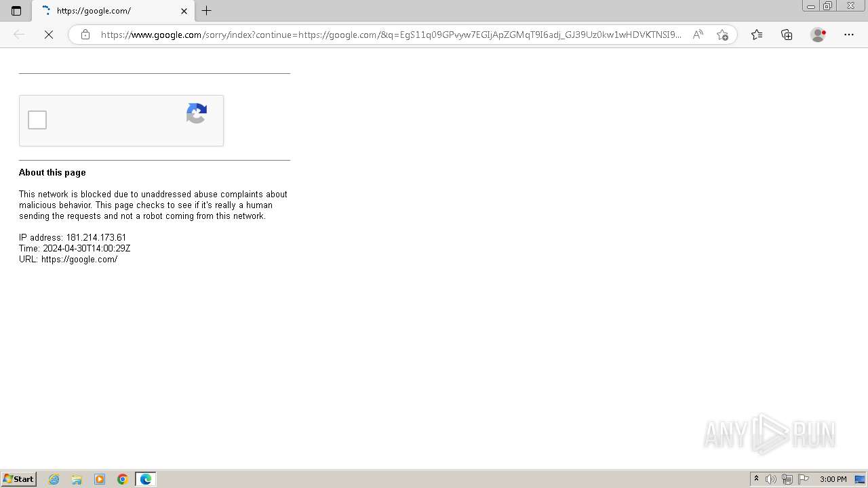Open the Collections panel
This screenshot has height=488, width=868.
tap(787, 35)
